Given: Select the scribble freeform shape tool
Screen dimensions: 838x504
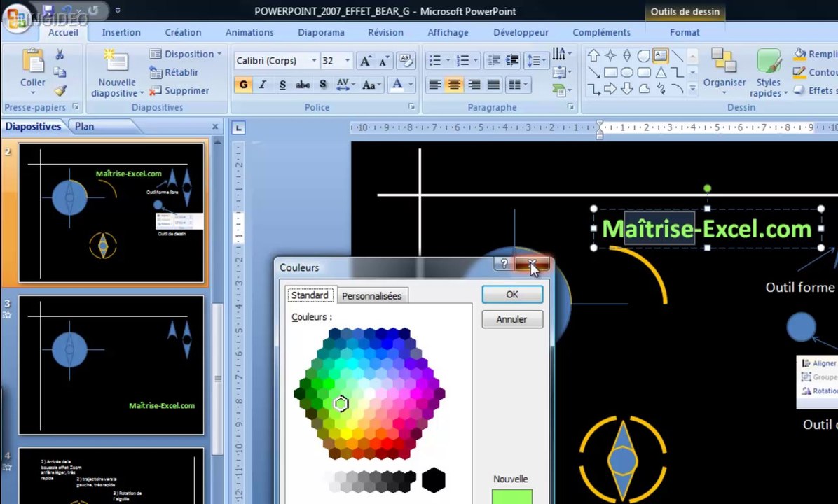Looking at the screenshot, I should coord(661,89).
